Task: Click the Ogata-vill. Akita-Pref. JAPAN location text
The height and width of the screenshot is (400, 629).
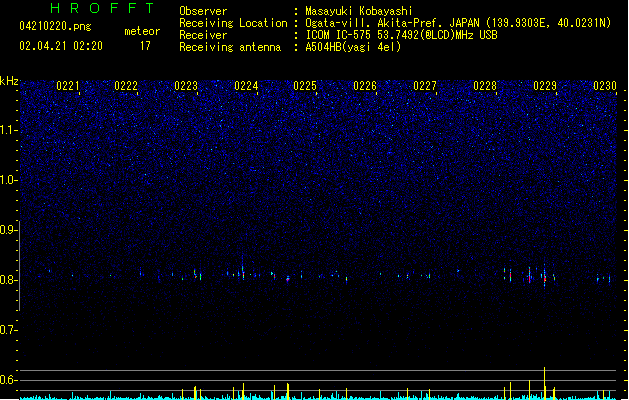Action: click(458, 23)
